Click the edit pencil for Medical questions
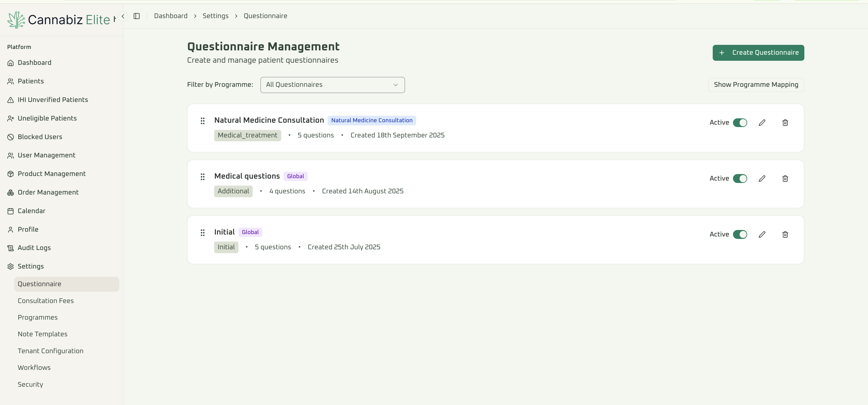Image resolution: width=868 pixels, height=405 pixels. [x=763, y=178]
